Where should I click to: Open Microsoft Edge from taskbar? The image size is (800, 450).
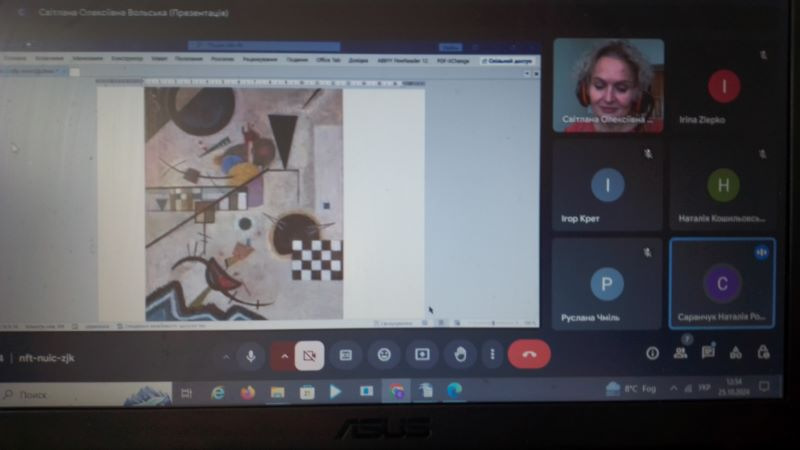(x=454, y=390)
